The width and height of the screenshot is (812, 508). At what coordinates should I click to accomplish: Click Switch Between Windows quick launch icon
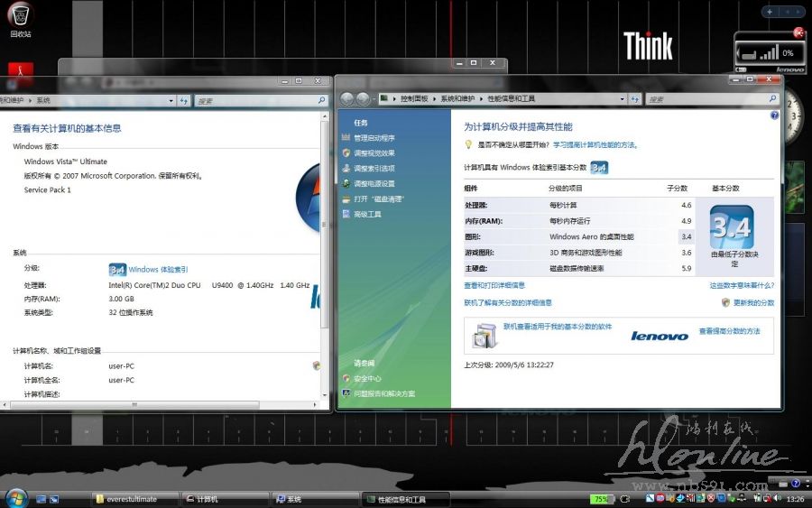click(54, 499)
